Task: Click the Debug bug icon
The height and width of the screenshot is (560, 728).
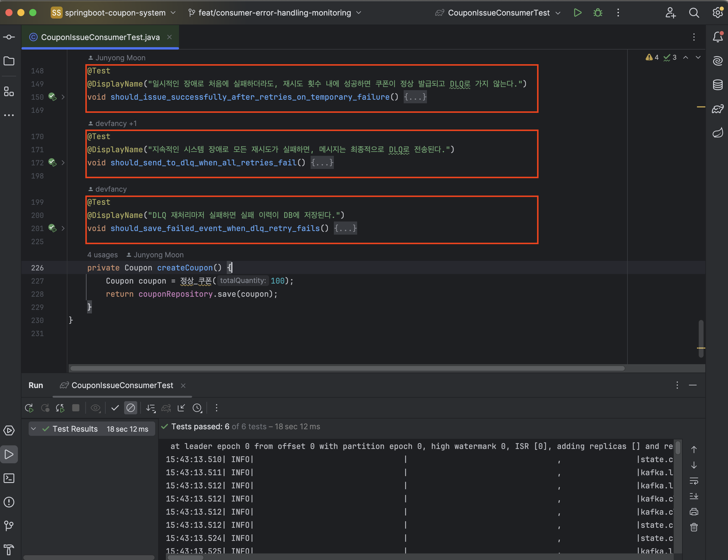Action: point(598,13)
